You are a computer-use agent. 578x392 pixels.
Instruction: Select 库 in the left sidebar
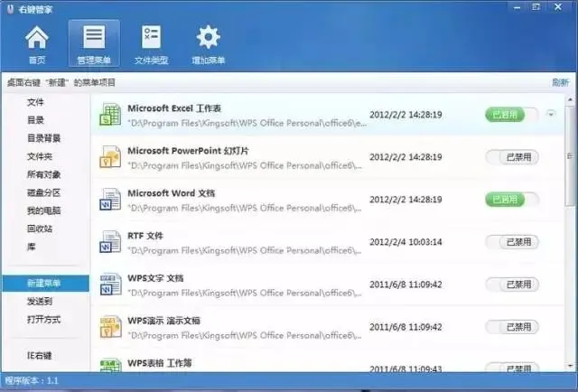[32, 247]
